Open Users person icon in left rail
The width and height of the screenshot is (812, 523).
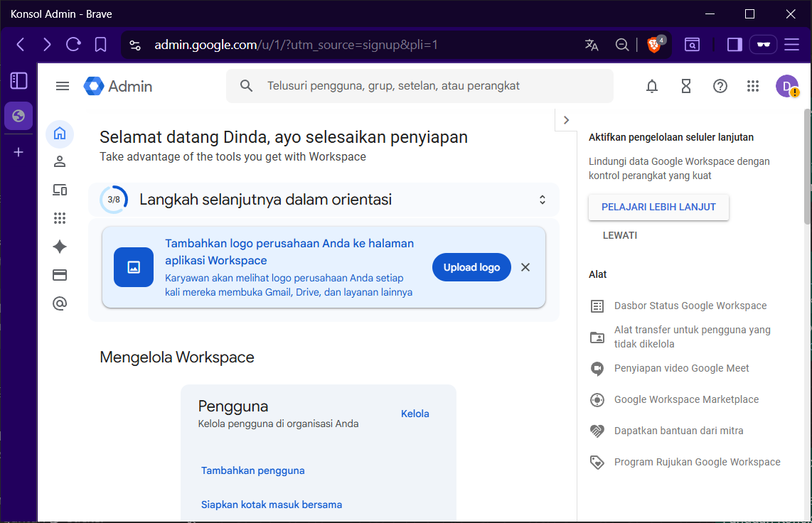pos(60,161)
